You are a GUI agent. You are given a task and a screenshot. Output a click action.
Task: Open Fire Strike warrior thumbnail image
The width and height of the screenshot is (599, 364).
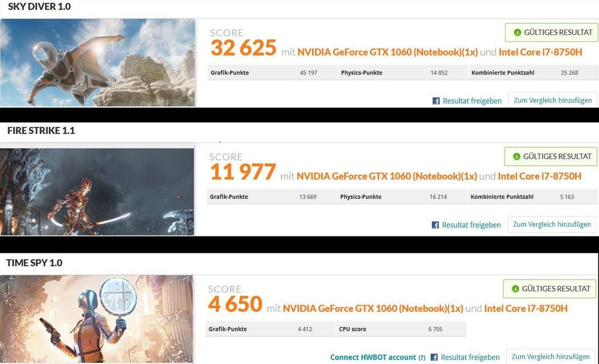coord(97,192)
